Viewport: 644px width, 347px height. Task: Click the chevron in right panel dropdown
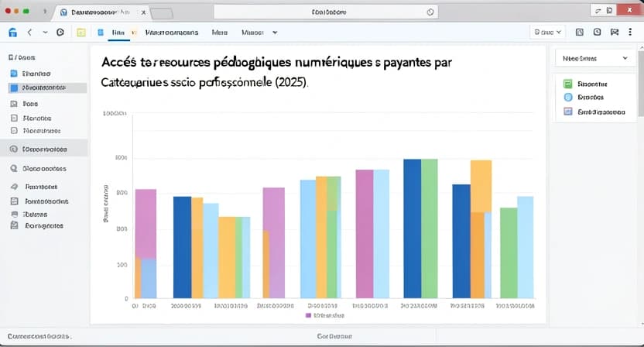pos(625,58)
